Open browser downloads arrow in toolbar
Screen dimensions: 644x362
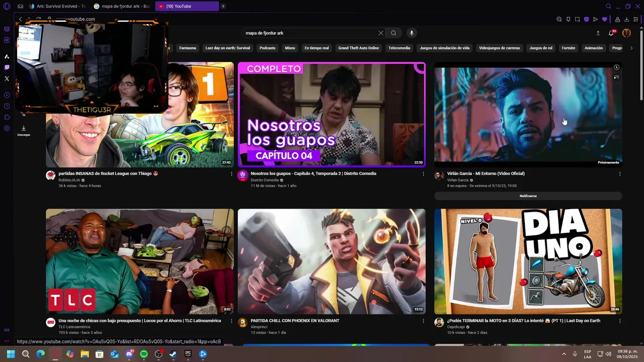[x=626, y=19]
